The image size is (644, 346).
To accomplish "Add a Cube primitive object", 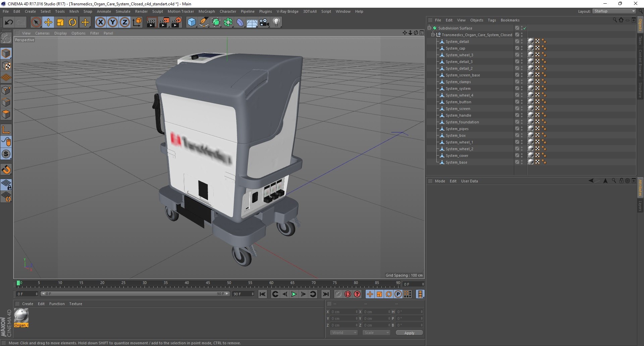I will 192,22.
